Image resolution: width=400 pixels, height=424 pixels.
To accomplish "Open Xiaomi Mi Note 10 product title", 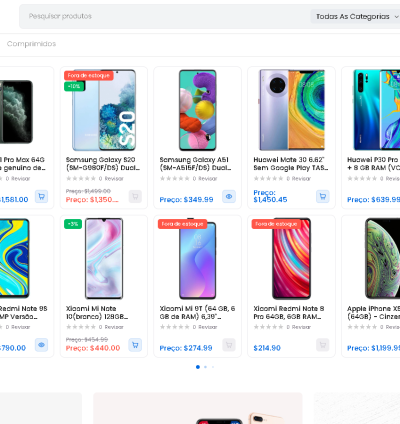I will pyautogui.click(x=97, y=312).
